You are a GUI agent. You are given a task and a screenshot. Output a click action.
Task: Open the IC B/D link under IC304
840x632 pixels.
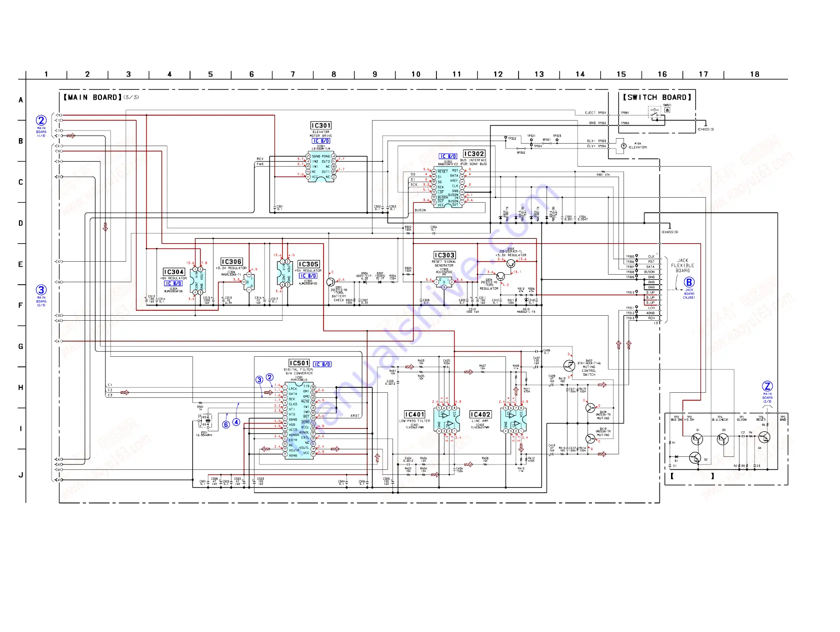click(173, 283)
